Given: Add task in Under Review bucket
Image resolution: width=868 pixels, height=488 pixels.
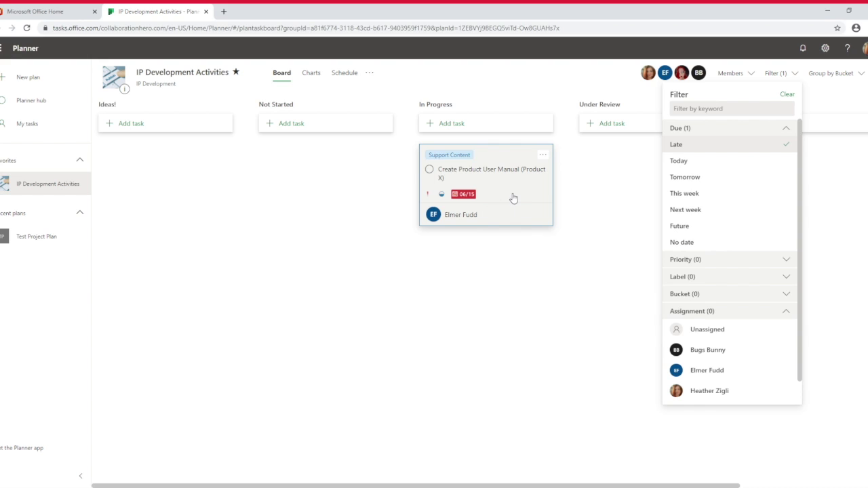Looking at the screenshot, I should pos(620,123).
